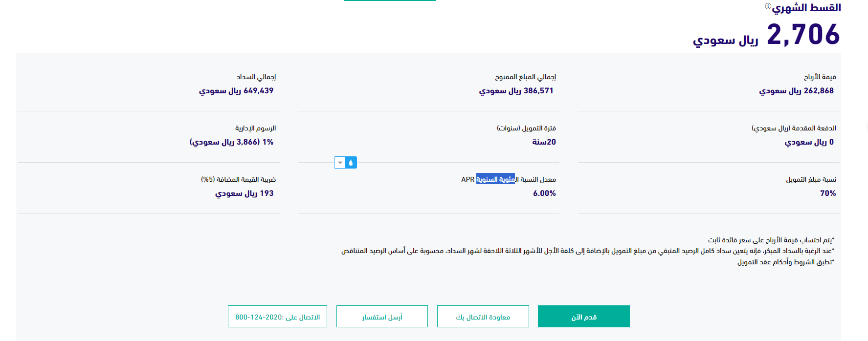868x341 pixels.
Task: Click the highlighted المئوية السنوية text
Action: point(495,179)
